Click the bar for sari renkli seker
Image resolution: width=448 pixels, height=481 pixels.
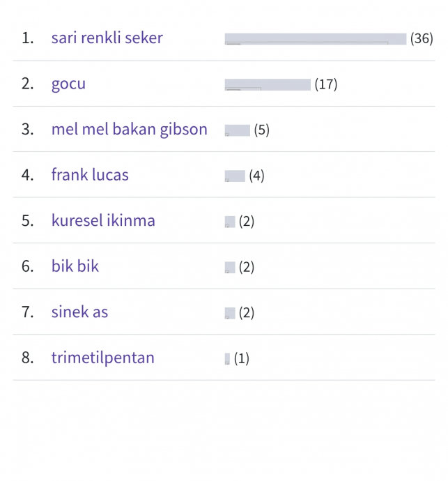[316, 39]
